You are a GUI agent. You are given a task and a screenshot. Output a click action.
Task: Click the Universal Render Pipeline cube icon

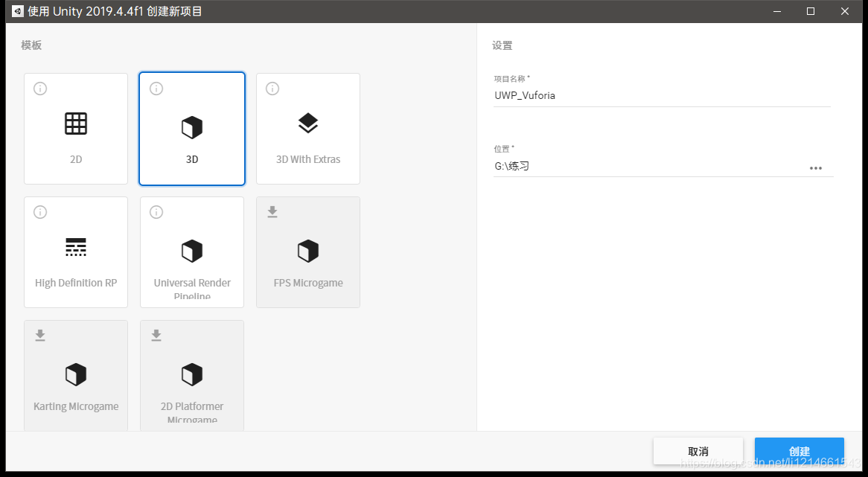192,252
